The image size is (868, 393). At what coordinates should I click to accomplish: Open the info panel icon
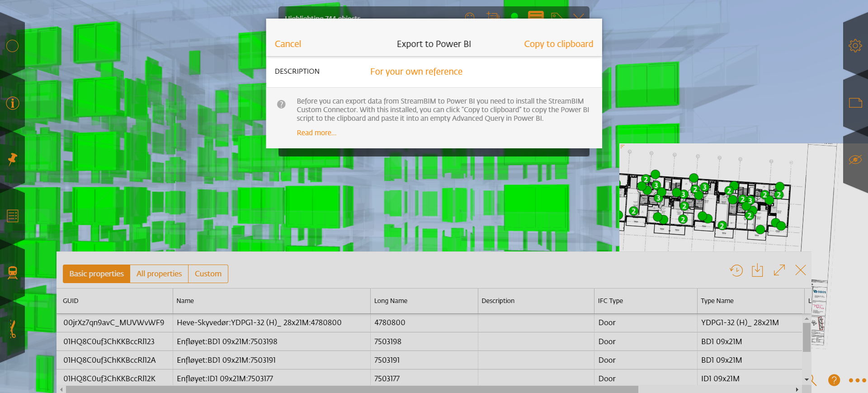coord(13,103)
